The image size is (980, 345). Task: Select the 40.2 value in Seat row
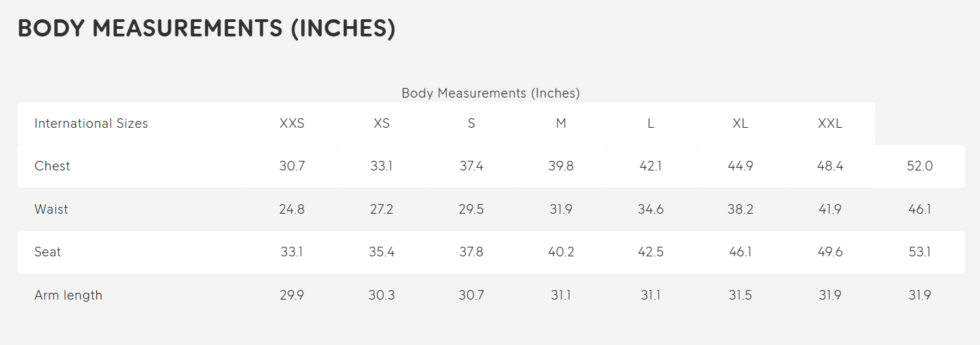pyautogui.click(x=561, y=252)
